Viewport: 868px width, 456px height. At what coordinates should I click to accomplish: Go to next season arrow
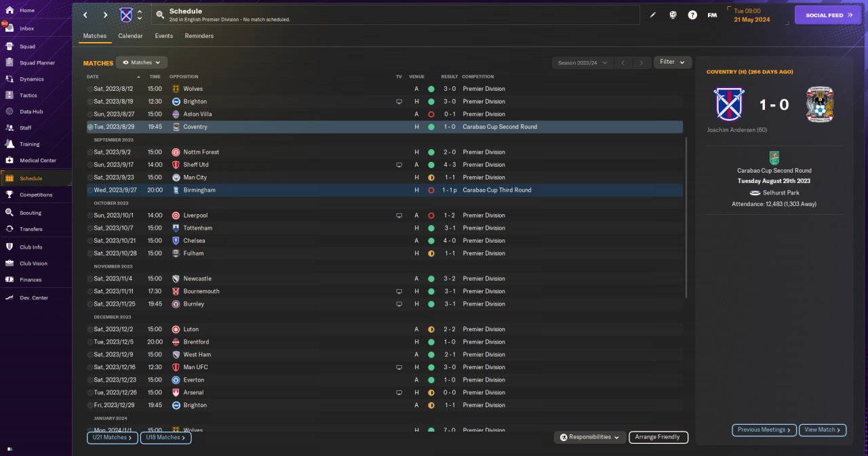[x=642, y=62]
